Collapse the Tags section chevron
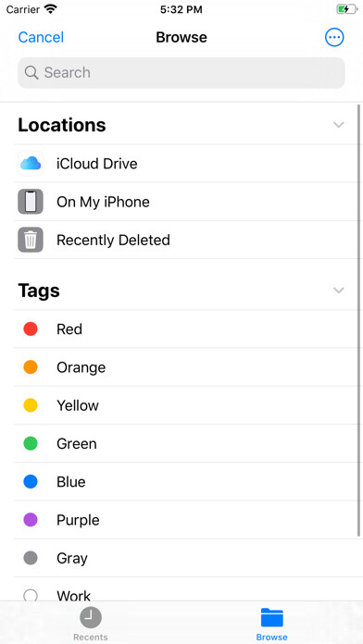 coord(338,291)
